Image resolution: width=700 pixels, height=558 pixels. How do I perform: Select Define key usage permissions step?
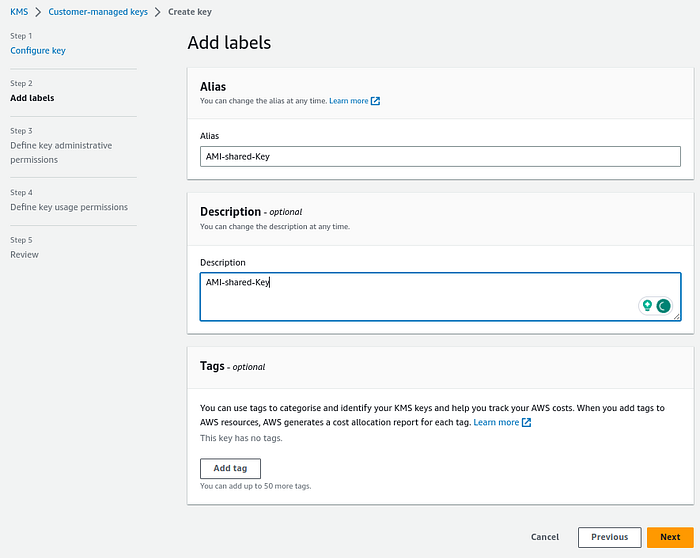pyautogui.click(x=69, y=207)
